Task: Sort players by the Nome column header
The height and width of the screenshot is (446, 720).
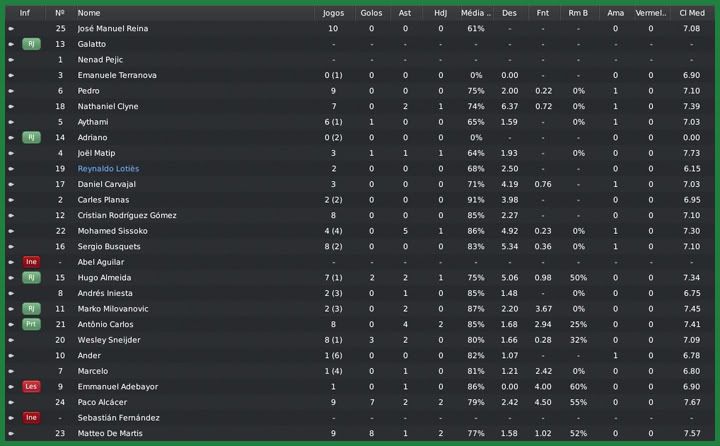Action: (x=89, y=13)
